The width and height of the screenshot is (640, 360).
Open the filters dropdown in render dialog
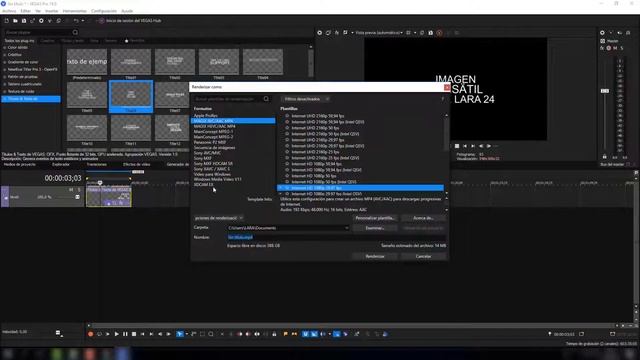click(306, 99)
